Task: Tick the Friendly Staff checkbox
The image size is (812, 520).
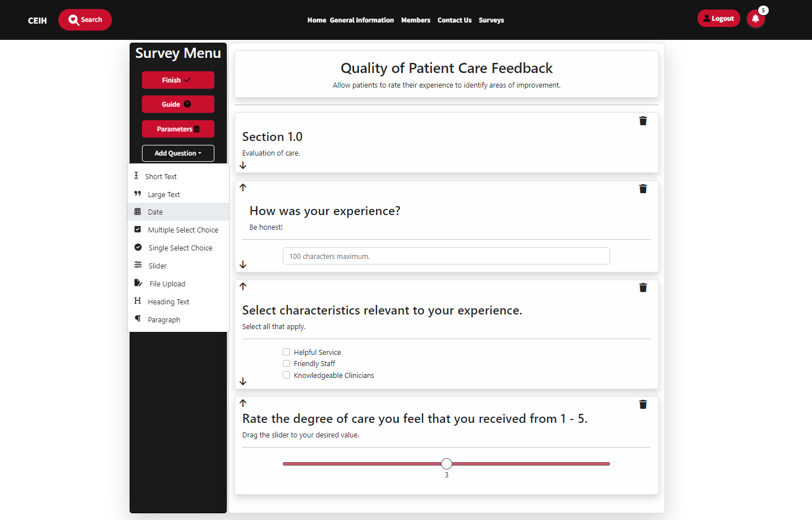Action: click(x=287, y=363)
